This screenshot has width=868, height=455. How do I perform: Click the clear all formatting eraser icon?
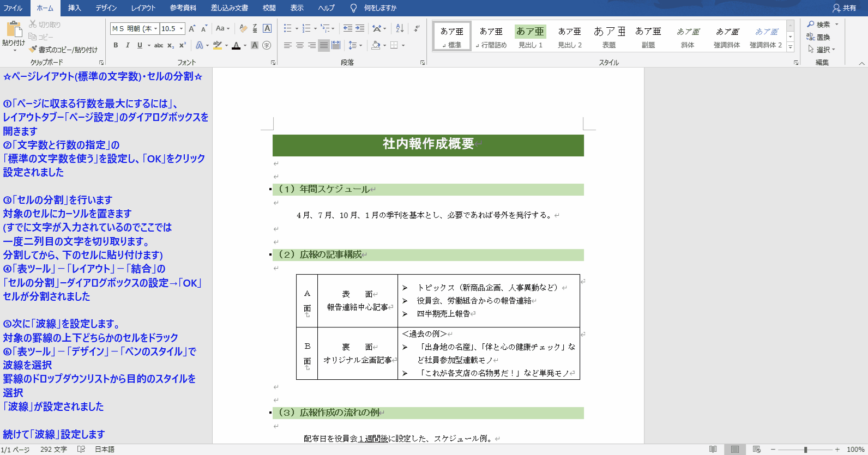(x=243, y=28)
